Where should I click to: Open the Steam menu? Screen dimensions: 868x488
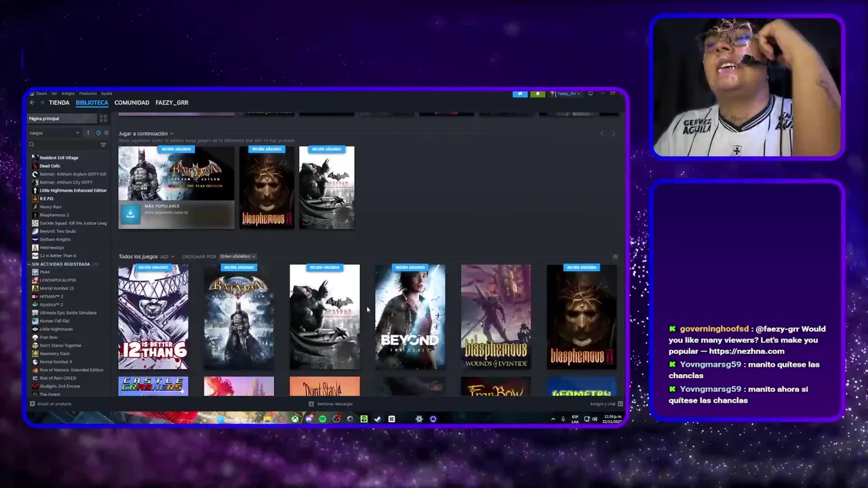pos(41,94)
